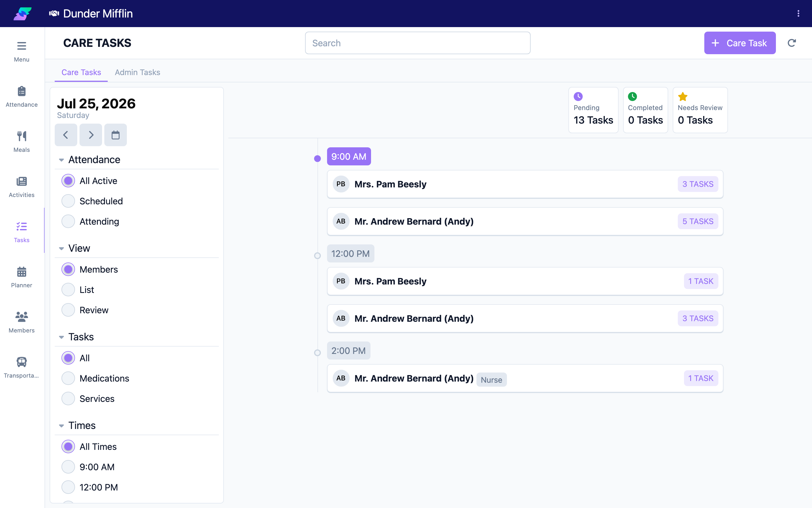
Task: Open Andrew Bernard's 12:00 PM 3 TASKS card
Action: pyautogui.click(x=525, y=319)
